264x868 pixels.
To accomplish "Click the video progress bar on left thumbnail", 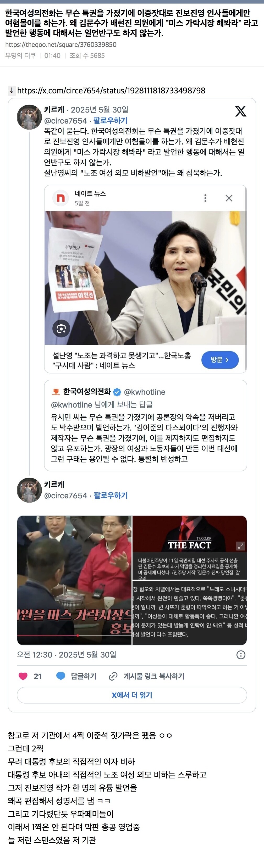I will (x=75, y=636).
